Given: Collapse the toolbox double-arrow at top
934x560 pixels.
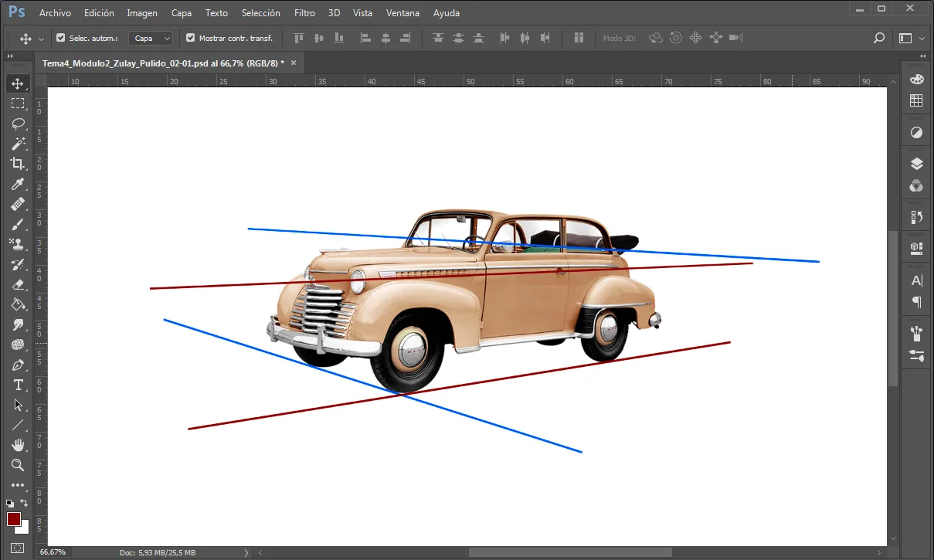Looking at the screenshot, I should tap(11, 57).
